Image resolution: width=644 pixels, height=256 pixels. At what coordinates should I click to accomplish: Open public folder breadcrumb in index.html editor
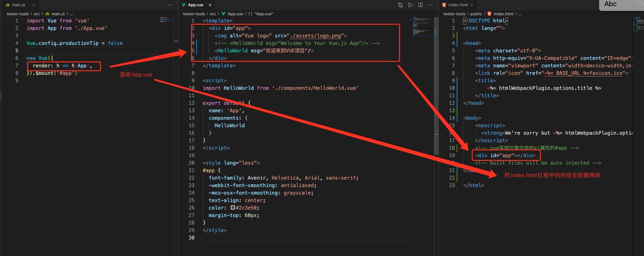click(x=476, y=14)
